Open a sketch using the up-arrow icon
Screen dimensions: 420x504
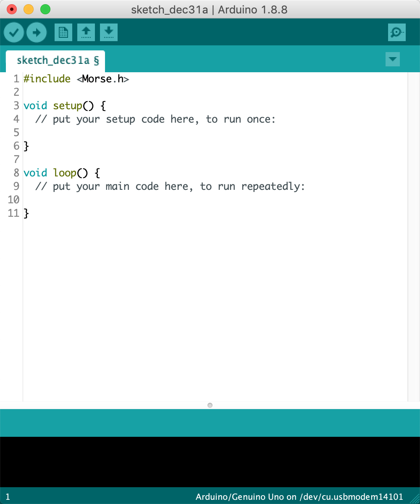click(86, 32)
